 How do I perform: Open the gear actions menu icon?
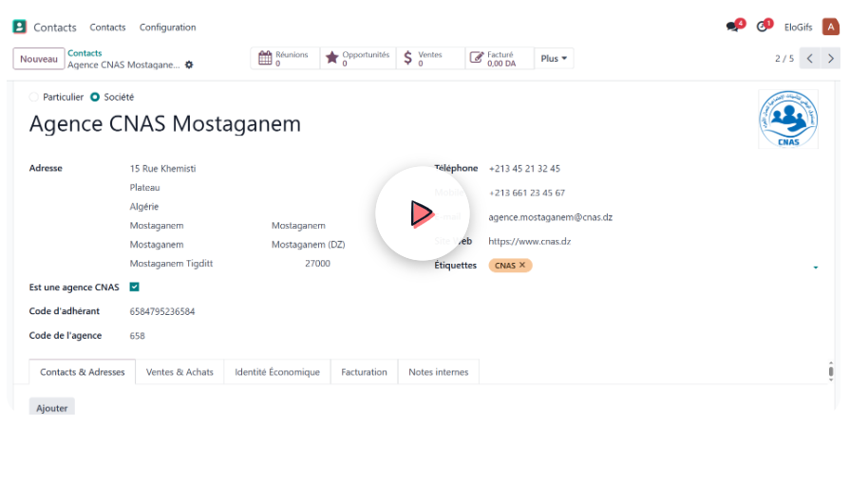coord(189,65)
